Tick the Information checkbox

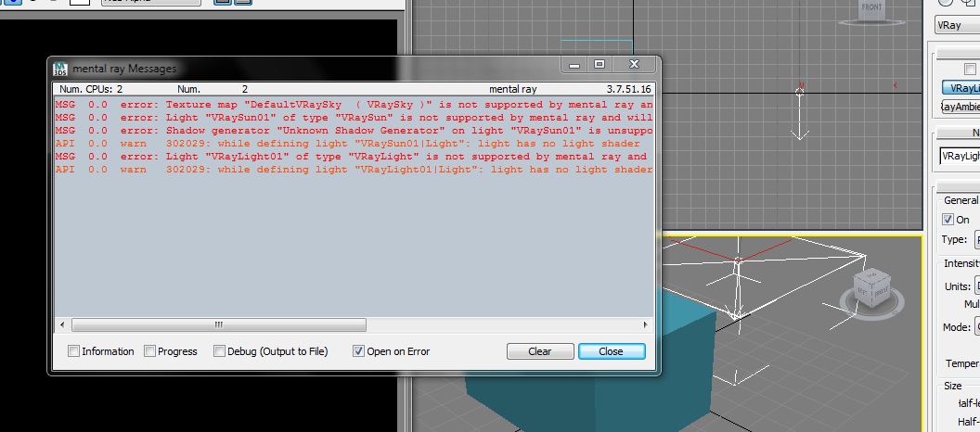(x=73, y=351)
